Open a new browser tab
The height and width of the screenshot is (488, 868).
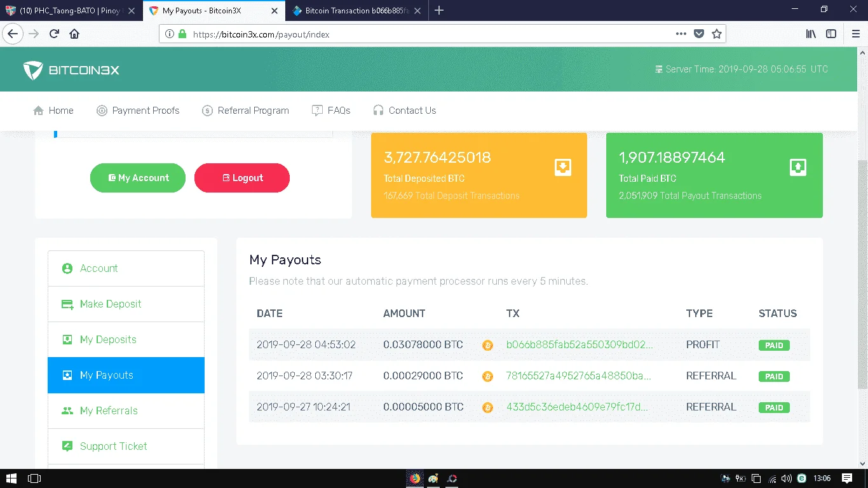(x=439, y=10)
